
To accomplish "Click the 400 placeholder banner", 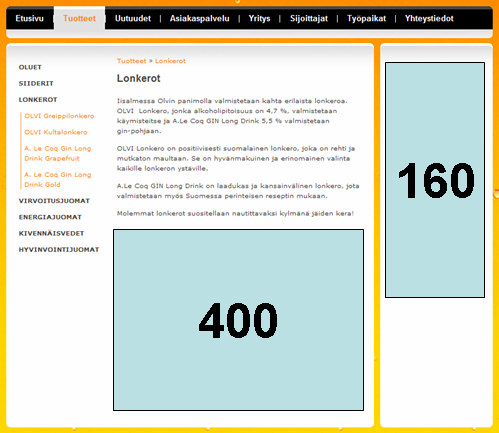I will (x=238, y=320).
